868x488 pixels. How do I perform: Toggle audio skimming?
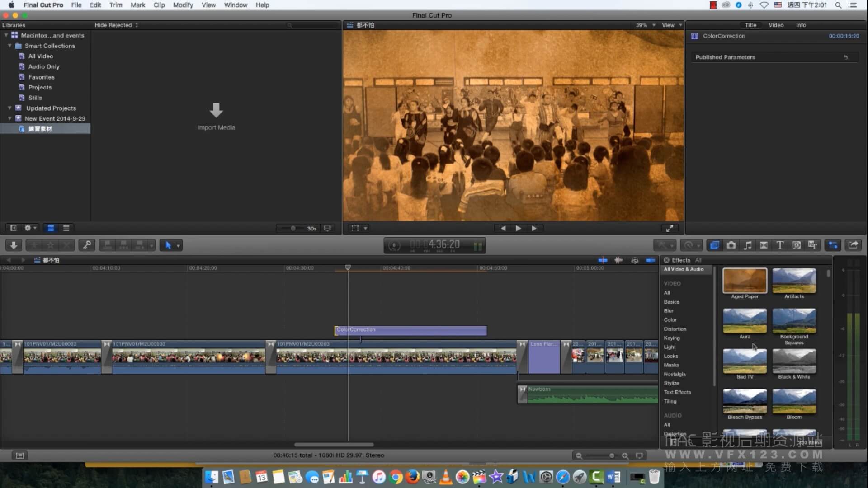[x=618, y=260]
